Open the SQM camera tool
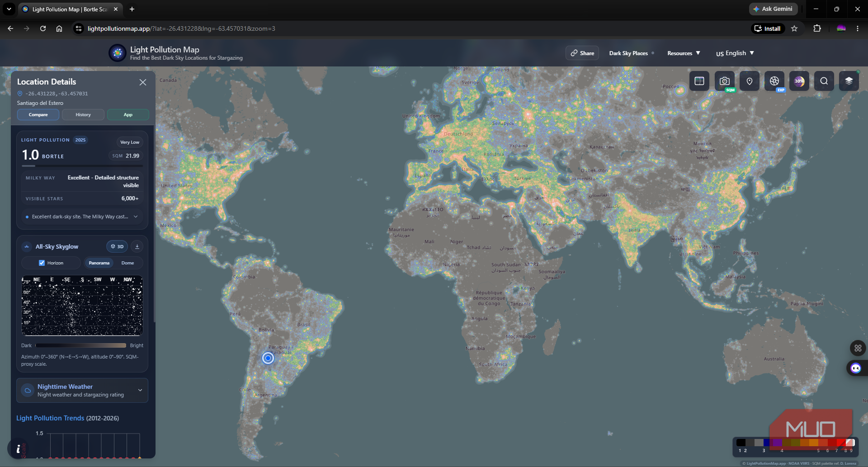Image resolution: width=868 pixels, height=467 pixels. coord(725,81)
